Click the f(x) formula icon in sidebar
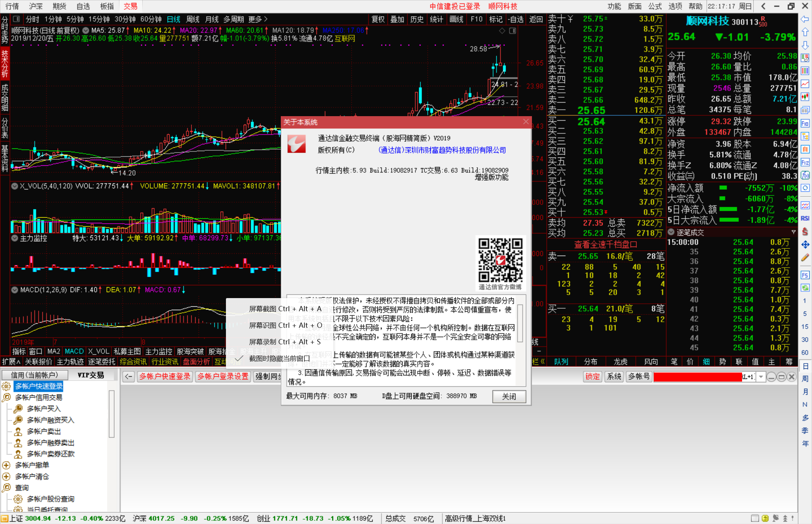Viewport: 812px width, 524px height. [805, 175]
